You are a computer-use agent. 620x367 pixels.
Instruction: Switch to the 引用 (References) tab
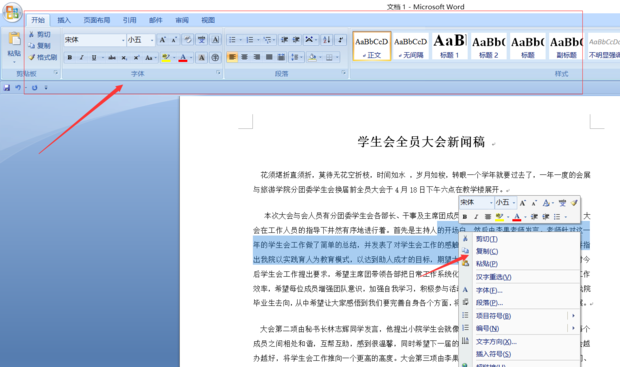[129, 20]
